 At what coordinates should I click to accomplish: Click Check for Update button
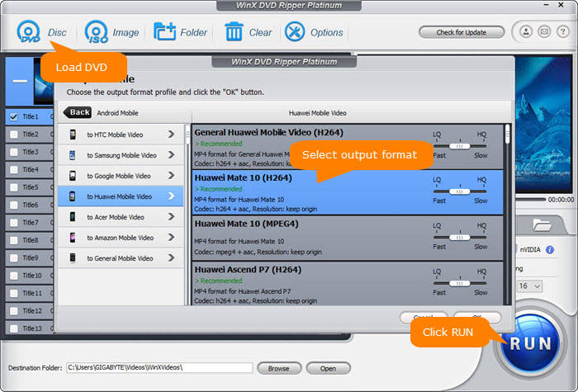pos(461,32)
